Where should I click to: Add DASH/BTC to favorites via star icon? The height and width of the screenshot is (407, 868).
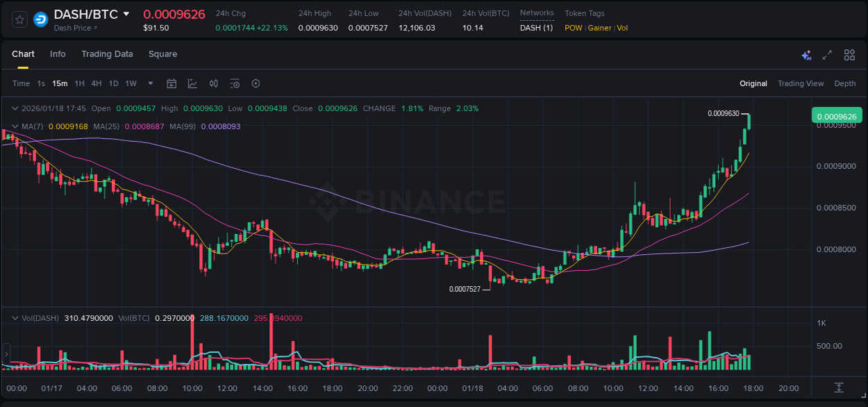(19, 19)
